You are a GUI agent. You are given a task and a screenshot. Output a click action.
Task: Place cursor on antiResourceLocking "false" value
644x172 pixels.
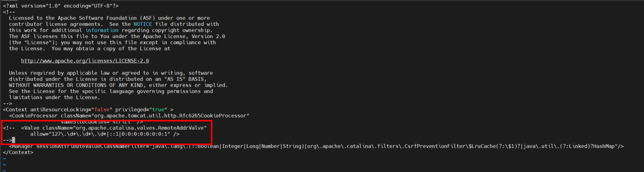pyautogui.click(x=102, y=109)
